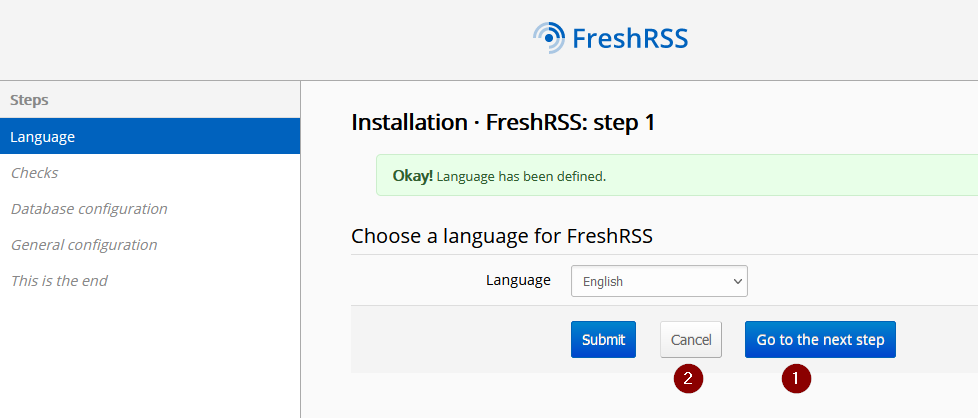Screen dimensions: 978x418
Task: Click the Language field label
Action: (x=518, y=281)
